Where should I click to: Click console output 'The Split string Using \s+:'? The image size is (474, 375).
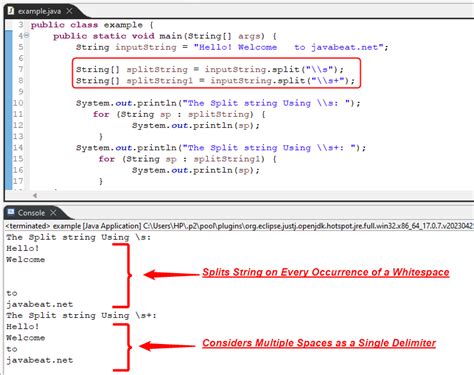[81, 315]
